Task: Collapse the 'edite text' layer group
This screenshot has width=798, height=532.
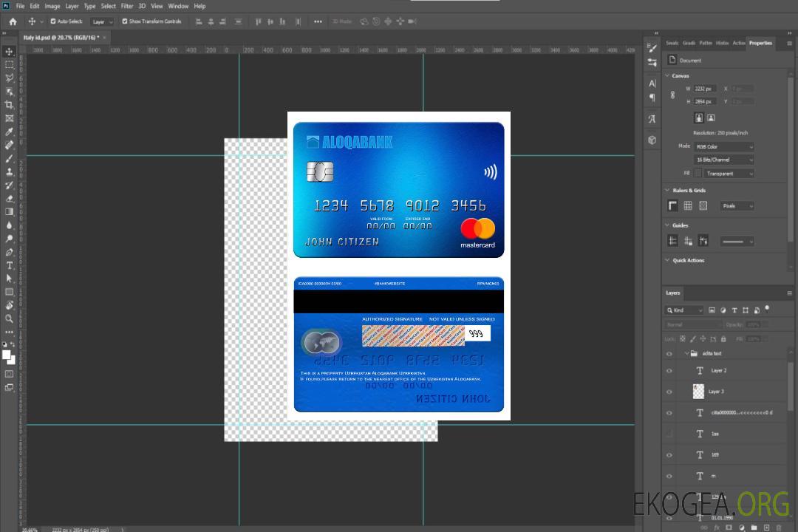Action: click(686, 353)
